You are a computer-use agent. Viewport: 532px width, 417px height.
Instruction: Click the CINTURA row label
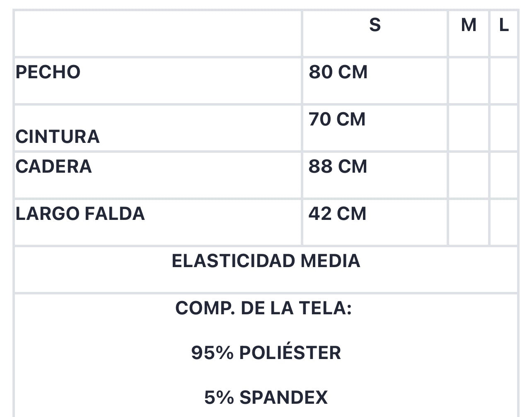tap(58, 137)
